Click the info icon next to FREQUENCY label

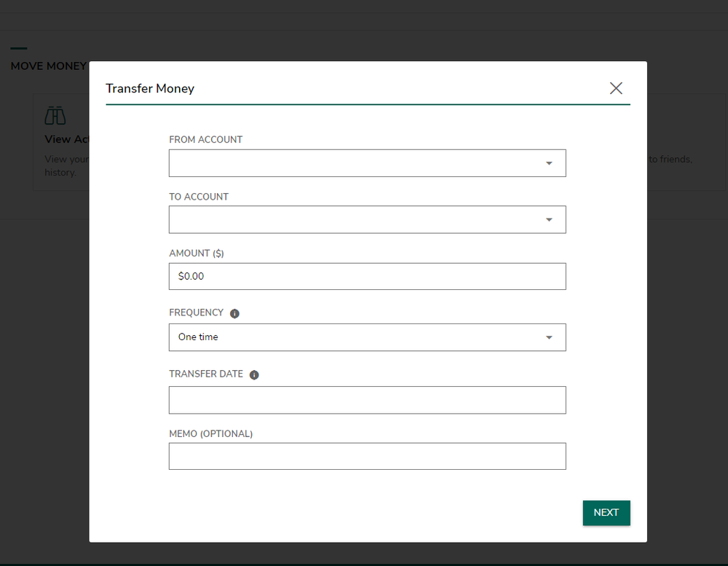coord(234,313)
